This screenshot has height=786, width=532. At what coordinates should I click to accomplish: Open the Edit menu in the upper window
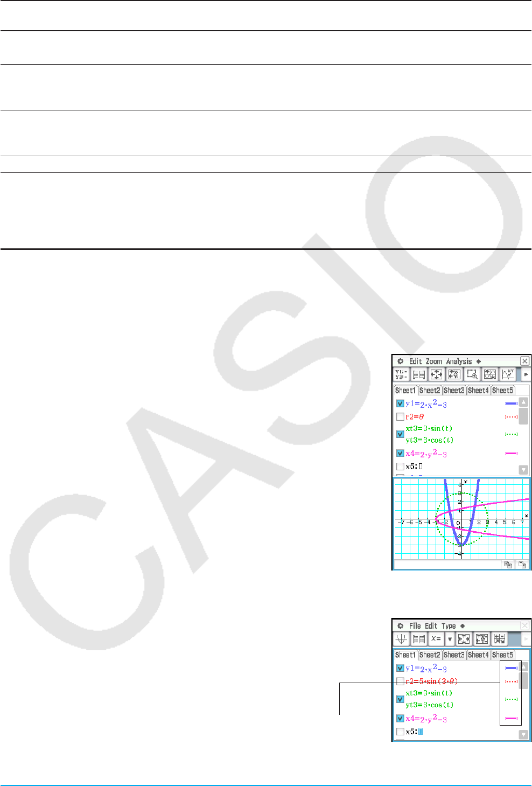tap(415, 361)
